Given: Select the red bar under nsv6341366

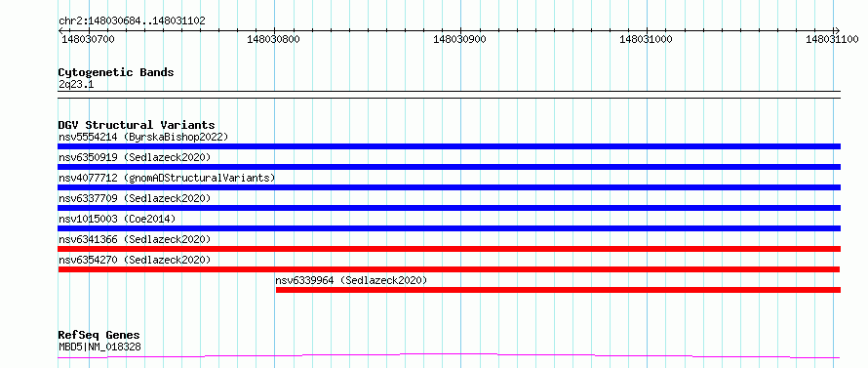Looking at the screenshot, I should pos(449,249).
